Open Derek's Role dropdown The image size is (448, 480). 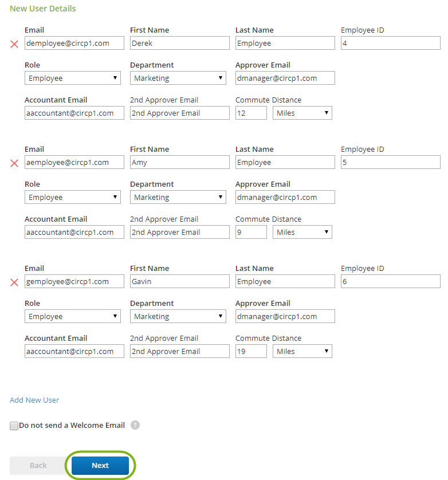[72, 77]
